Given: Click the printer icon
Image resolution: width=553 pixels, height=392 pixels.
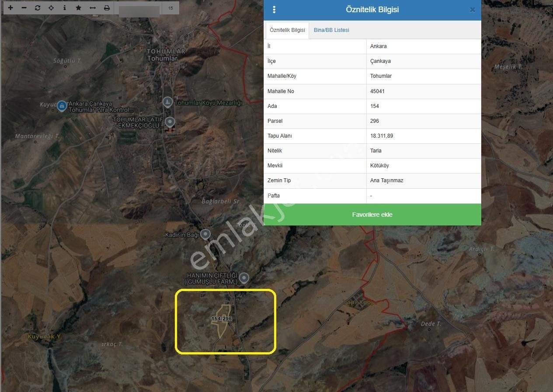Looking at the screenshot, I should tap(107, 8).
